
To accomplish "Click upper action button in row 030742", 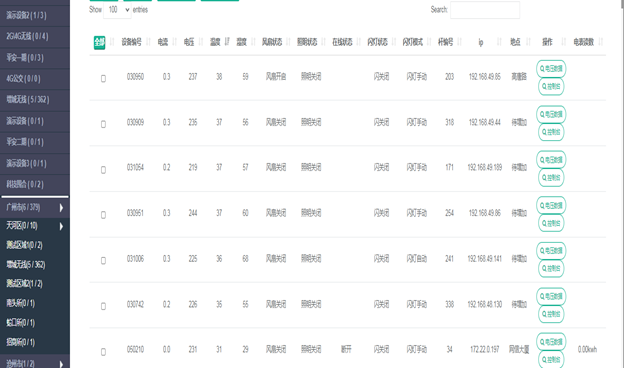I will tap(551, 296).
